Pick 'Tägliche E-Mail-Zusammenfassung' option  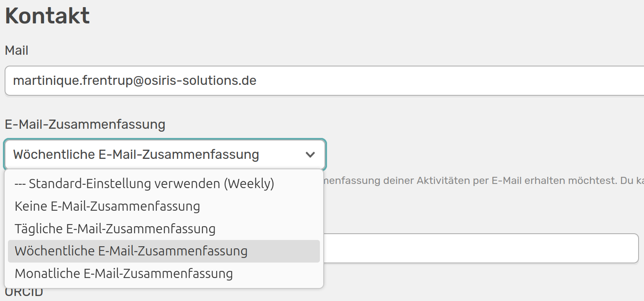pyautogui.click(x=115, y=229)
